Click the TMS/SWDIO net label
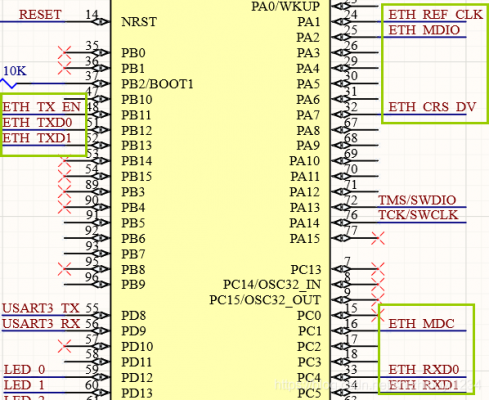Screen dimensions: 489x400 click(x=417, y=200)
